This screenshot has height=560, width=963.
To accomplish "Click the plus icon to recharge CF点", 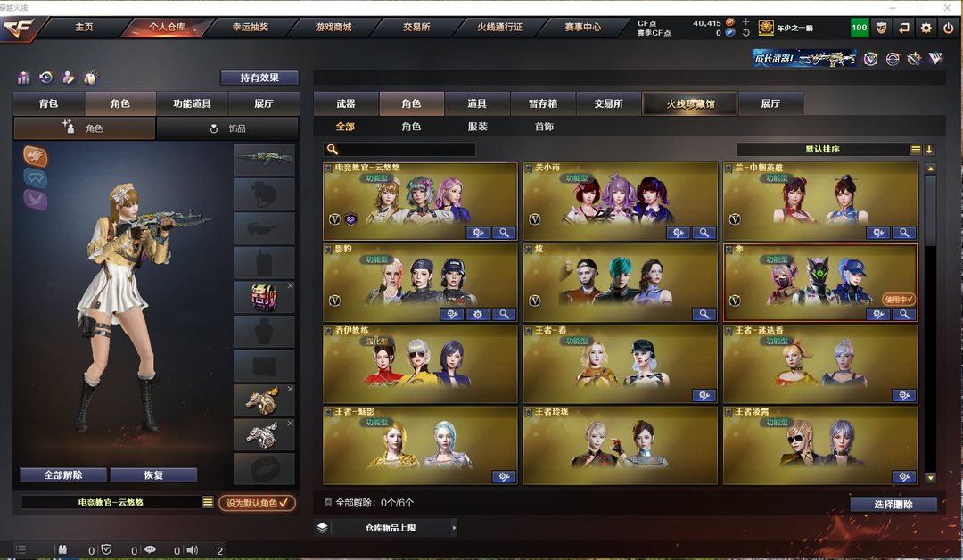I will pyautogui.click(x=746, y=22).
